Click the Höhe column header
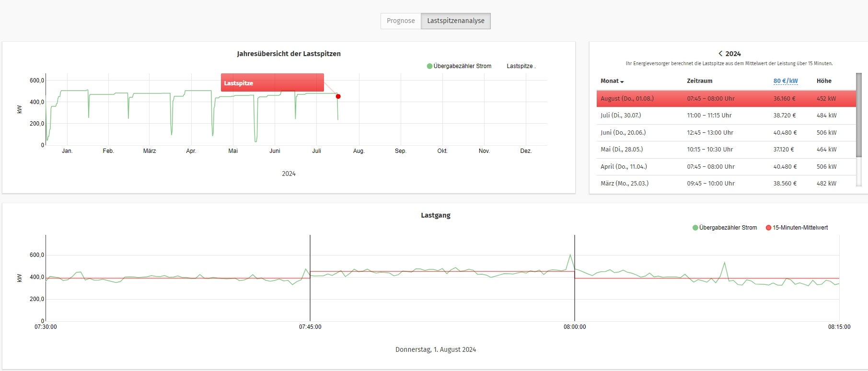This screenshot has width=868, height=371. click(824, 81)
